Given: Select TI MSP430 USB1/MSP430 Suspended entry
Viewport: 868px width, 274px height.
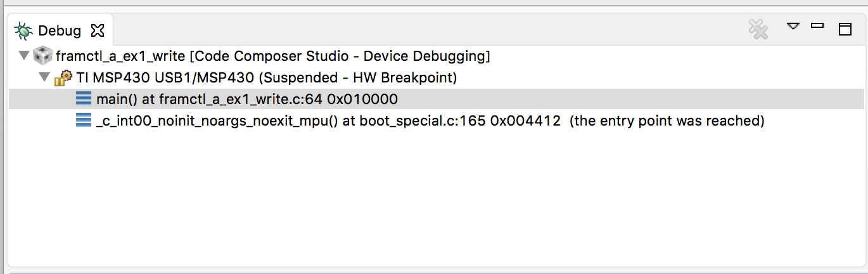Looking at the screenshot, I should pyautogui.click(x=267, y=77).
